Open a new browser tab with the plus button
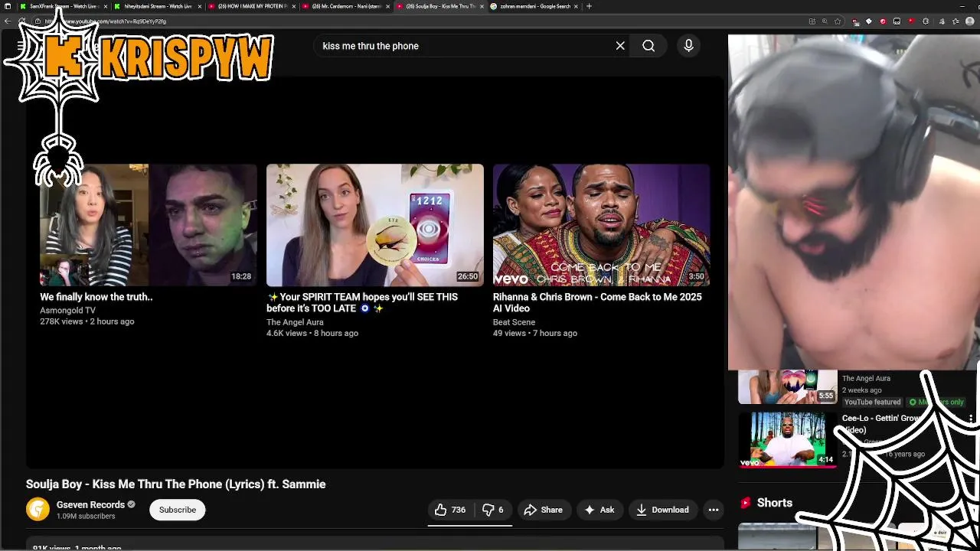 coord(589,6)
